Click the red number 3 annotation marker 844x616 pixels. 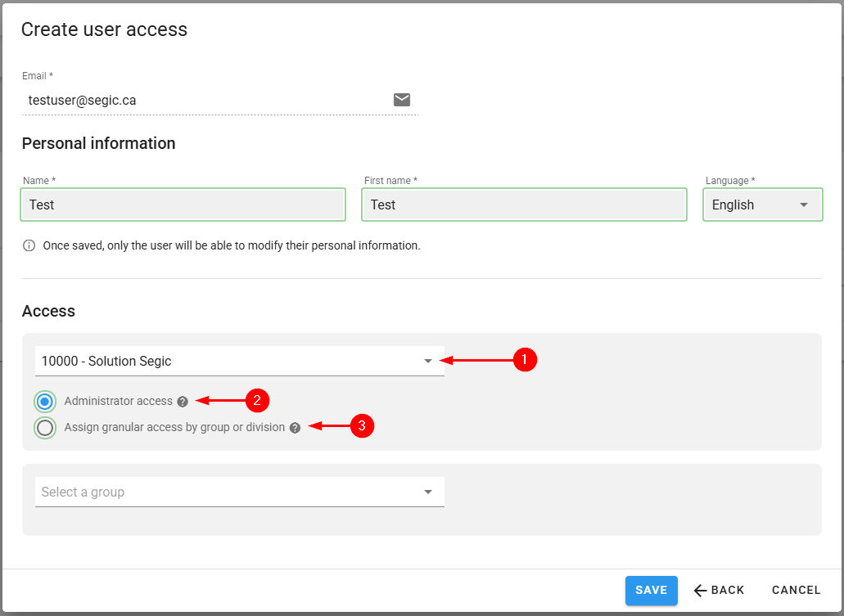point(362,425)
